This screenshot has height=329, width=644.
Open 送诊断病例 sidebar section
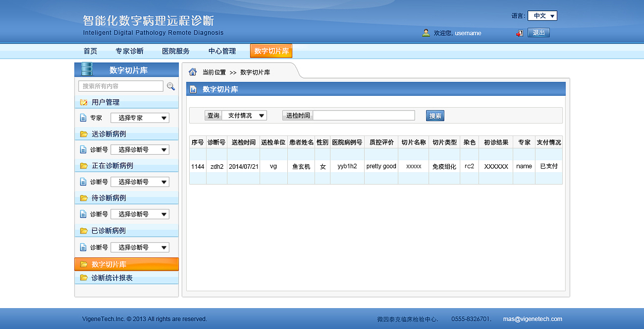(x=126, y=134)
